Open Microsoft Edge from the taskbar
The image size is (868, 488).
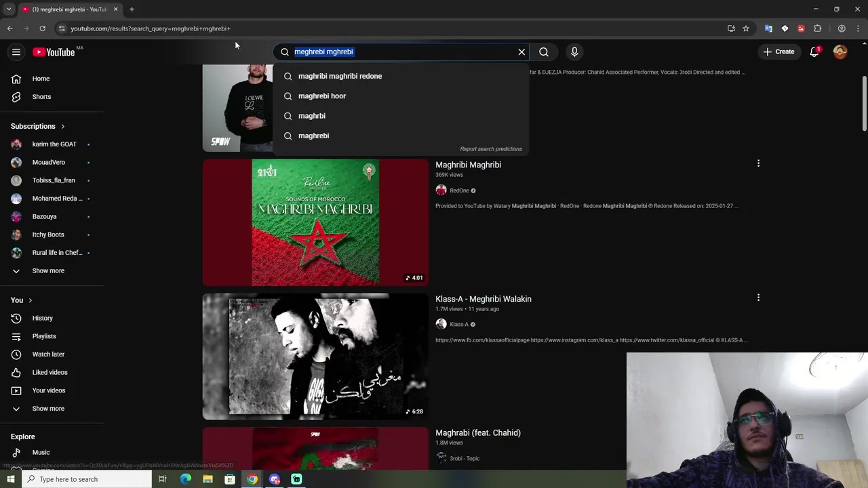186,479
